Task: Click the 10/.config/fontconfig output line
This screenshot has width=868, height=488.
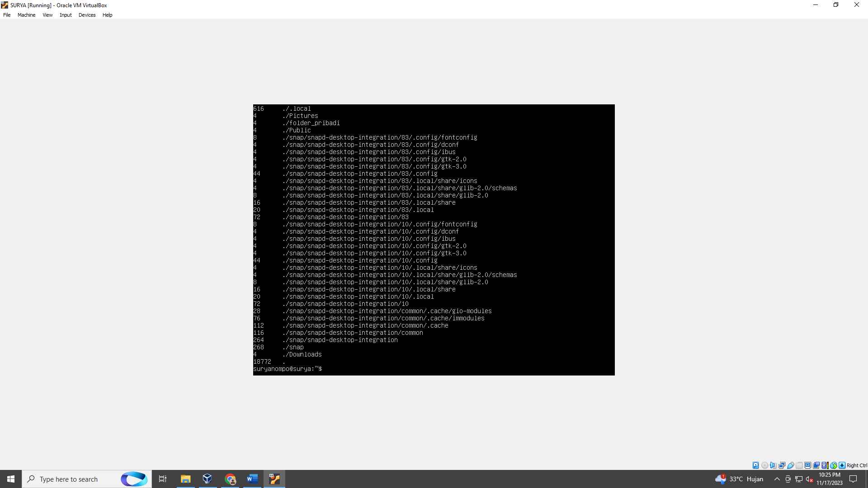Action: (365, 224)
